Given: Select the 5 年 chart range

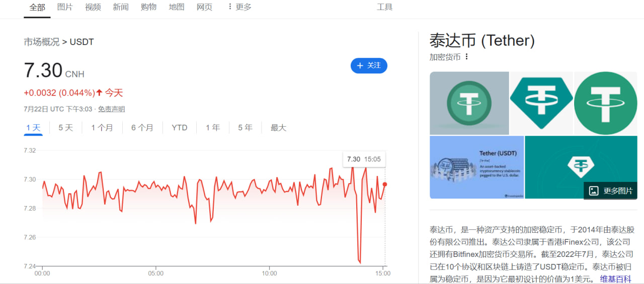Looking at the screenshot, I should click(x=245, y=128).
